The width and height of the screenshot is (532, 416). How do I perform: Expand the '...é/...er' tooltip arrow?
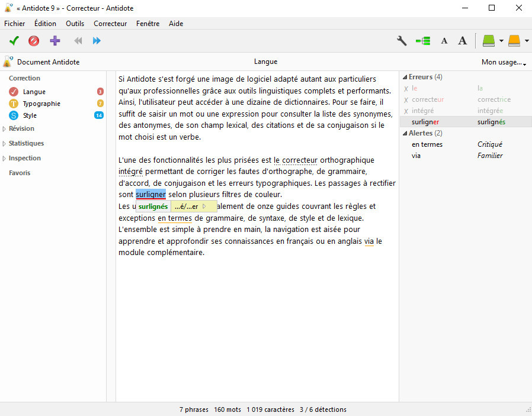pyautogui.click(x=204, y=206)
